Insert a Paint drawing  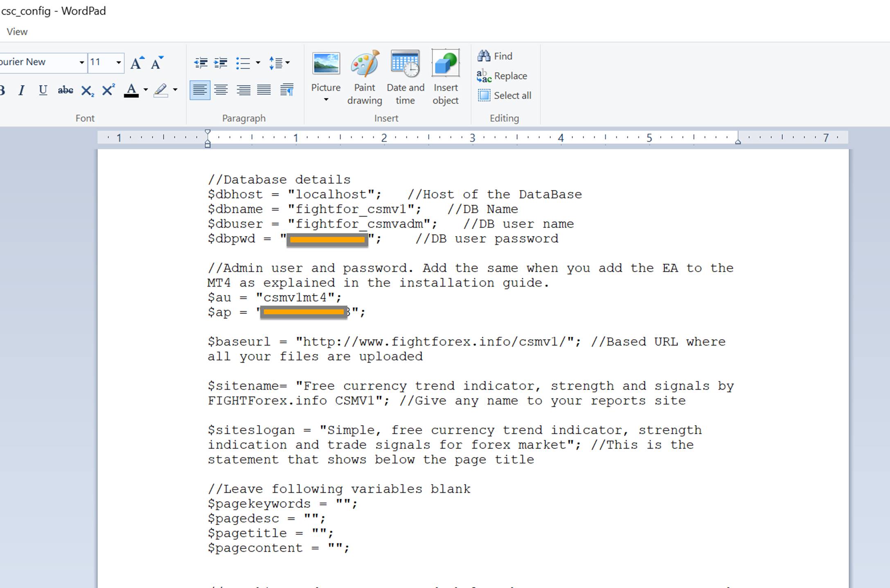pos(365,78)
